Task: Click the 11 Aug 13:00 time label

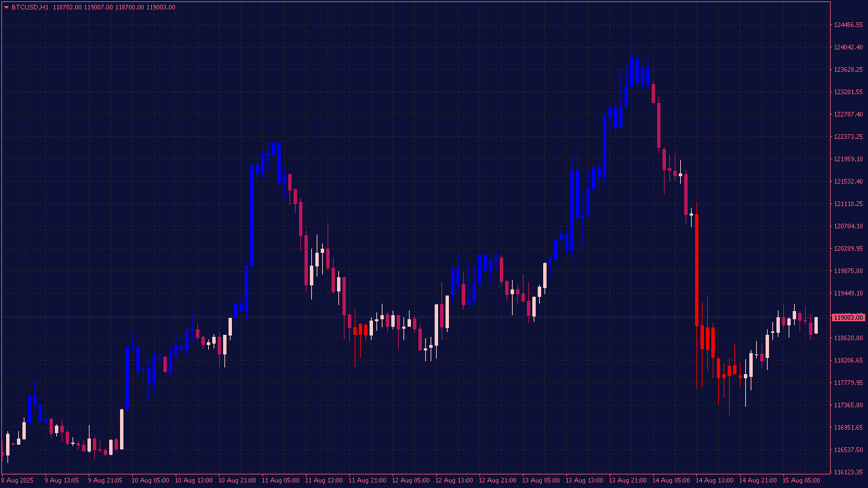Action: tap(323, 481)
